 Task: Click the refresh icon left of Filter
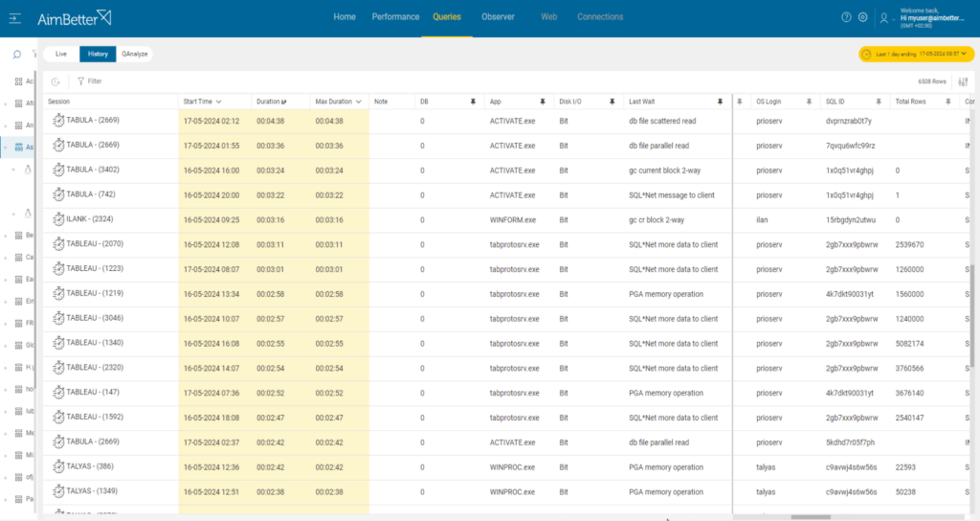(56, 81)
